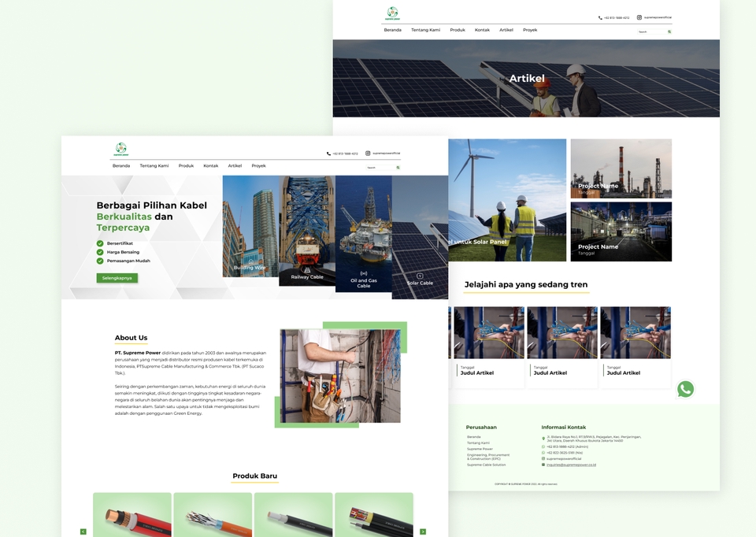Click the search magnifier icon on the homepage
This screenshot has height=537, width=756.
tap(398, 168)
